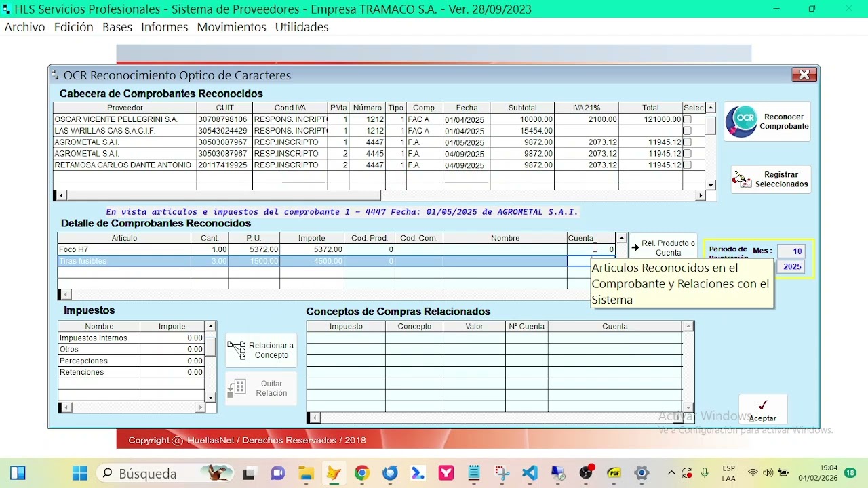Screen dimensions: 868x488
Task: Open the Movimientos menu
Action: click(231, 27)
